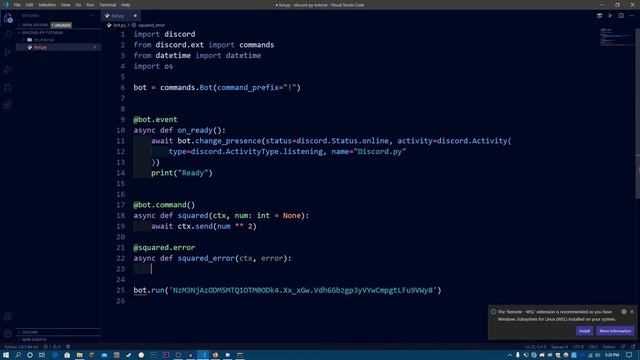The image size is (640, 360).
Task: Open Task View on the taskbar
Action: pos(42,355)
